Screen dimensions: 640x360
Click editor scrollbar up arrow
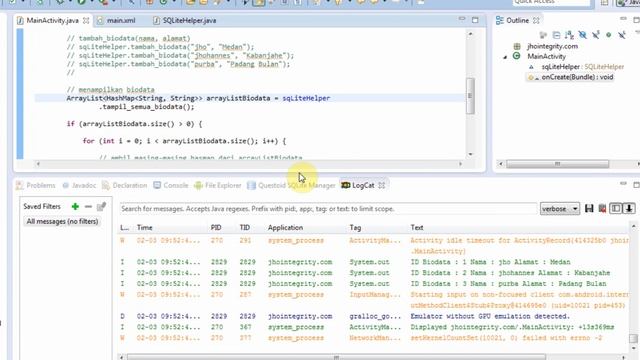[x=470, y=34]
